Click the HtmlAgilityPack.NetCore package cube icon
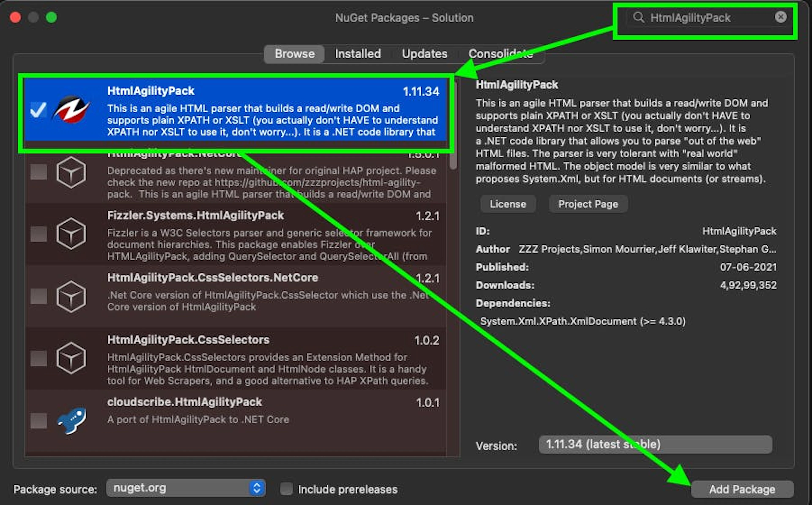Screen dimensions: 812x505 point(71,172)
